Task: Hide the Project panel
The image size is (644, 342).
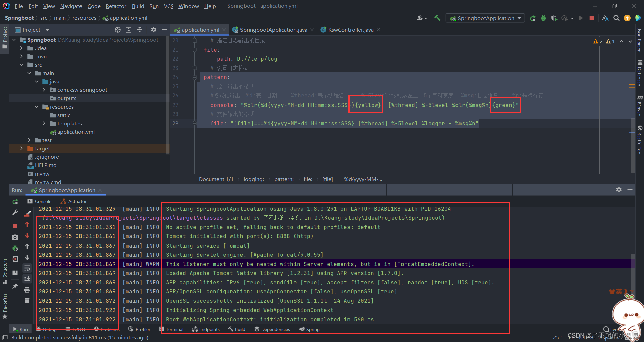Action: tap(164, 30)
